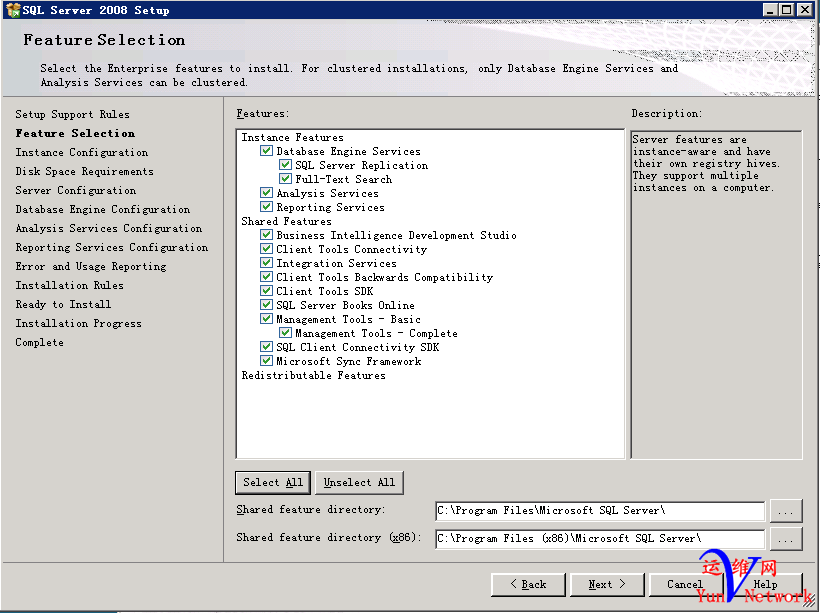The width and height of the screenshot is (820, 613).
Task: Select Installation Progress step
Action: pyautogui.click(x=78, y=323)
